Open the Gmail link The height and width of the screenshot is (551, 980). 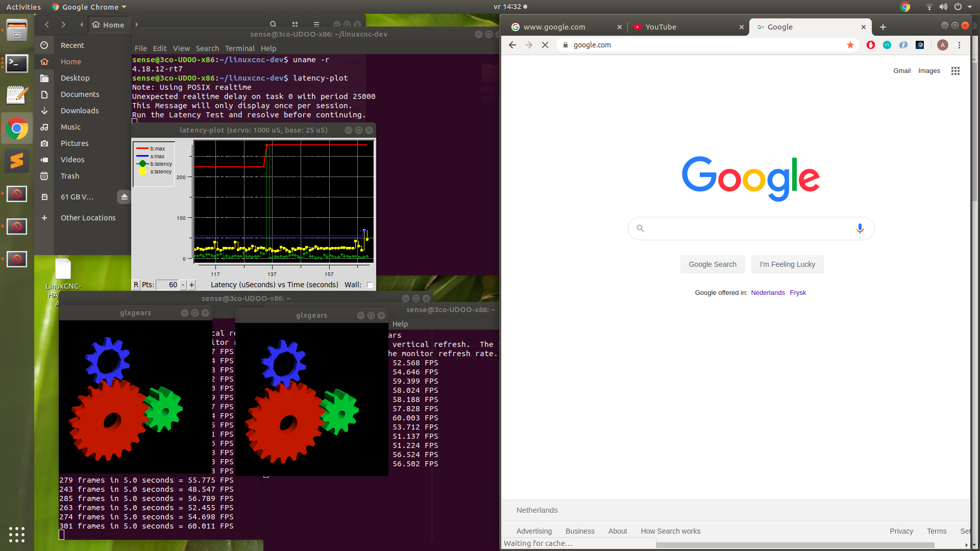[x=902, y=71]
